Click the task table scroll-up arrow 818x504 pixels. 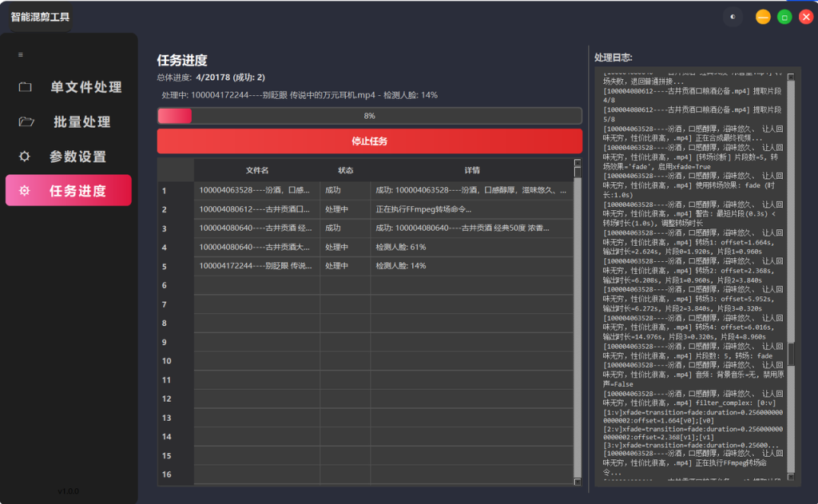[x=578, y=162]
